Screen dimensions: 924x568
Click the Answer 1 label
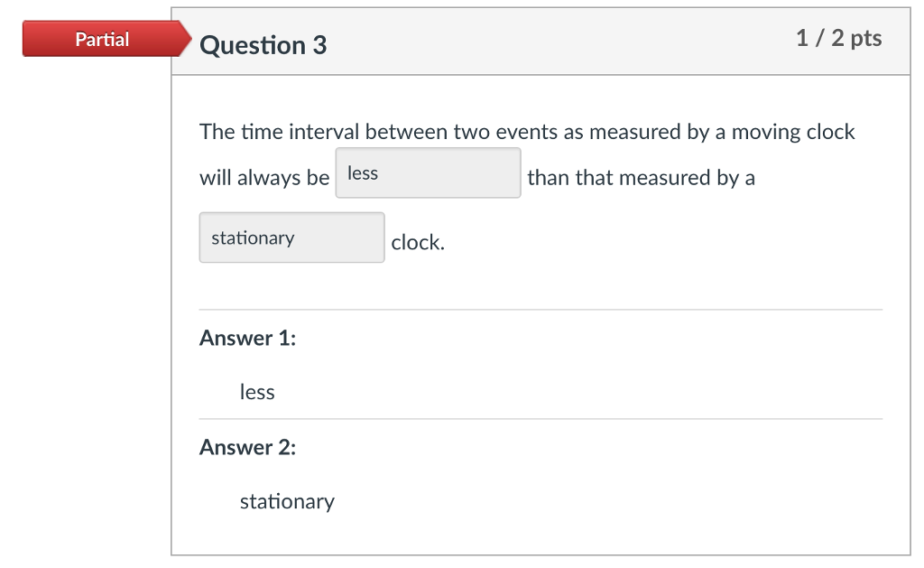click(246, 338)
